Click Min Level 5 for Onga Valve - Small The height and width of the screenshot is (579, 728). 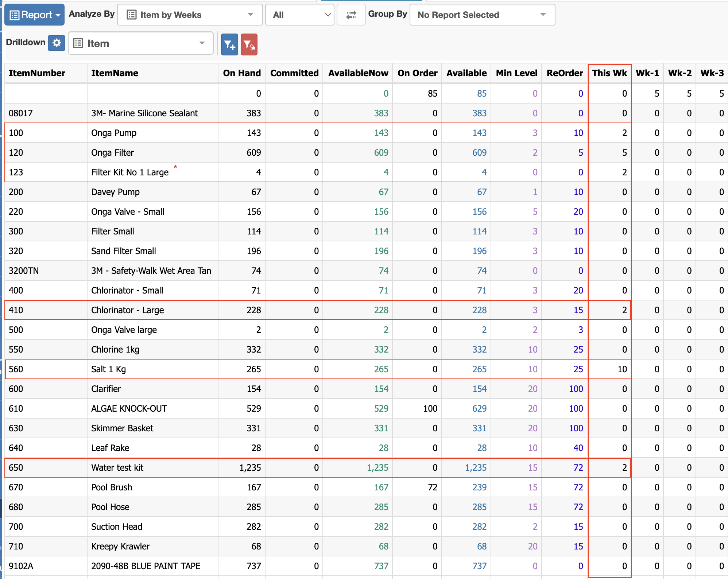(x=535, y=211)
